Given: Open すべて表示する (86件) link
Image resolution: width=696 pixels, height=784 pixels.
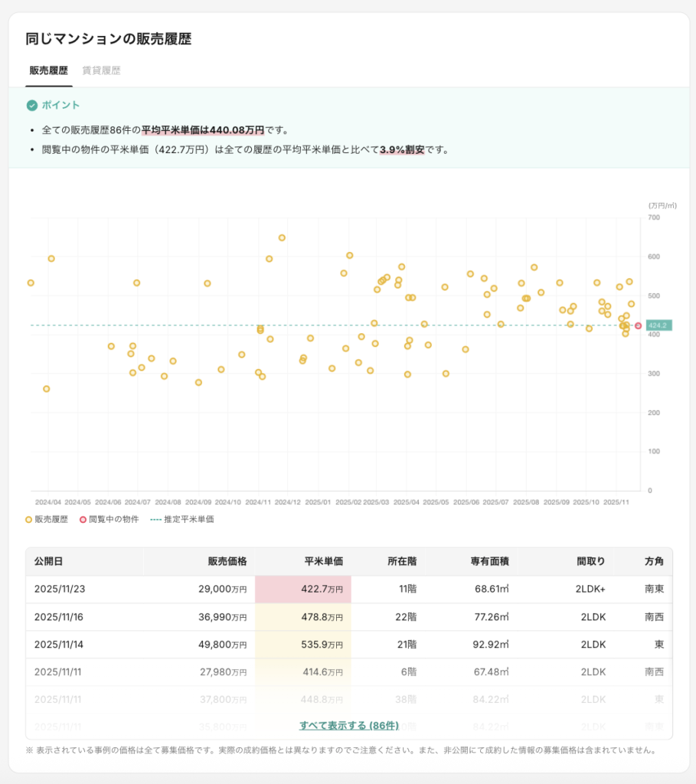Looking at the screenshot, I should pos(348,725).
